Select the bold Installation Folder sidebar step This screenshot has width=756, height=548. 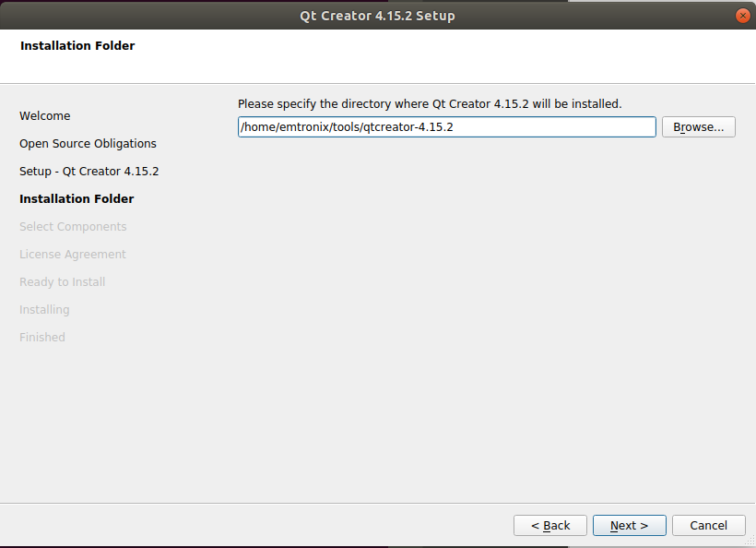pos(77,198)
